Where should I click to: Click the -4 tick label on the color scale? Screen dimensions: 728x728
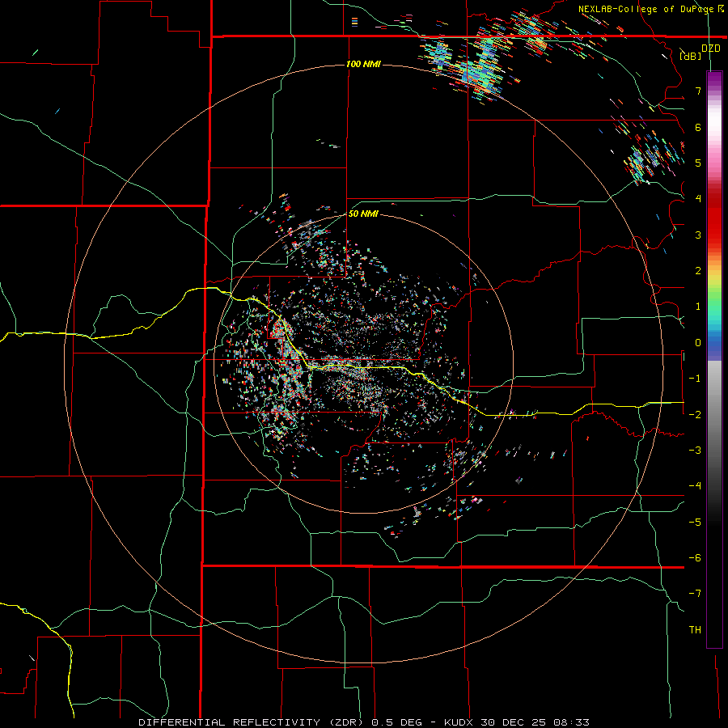695,485
